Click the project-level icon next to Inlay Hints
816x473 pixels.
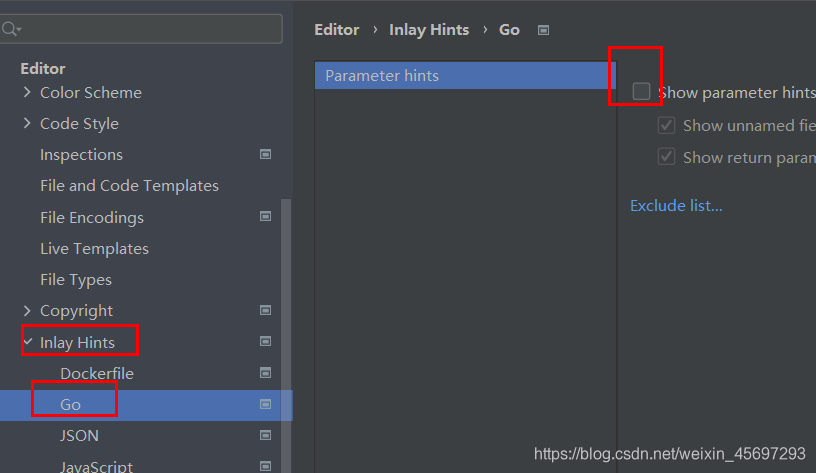click(265, 341)
